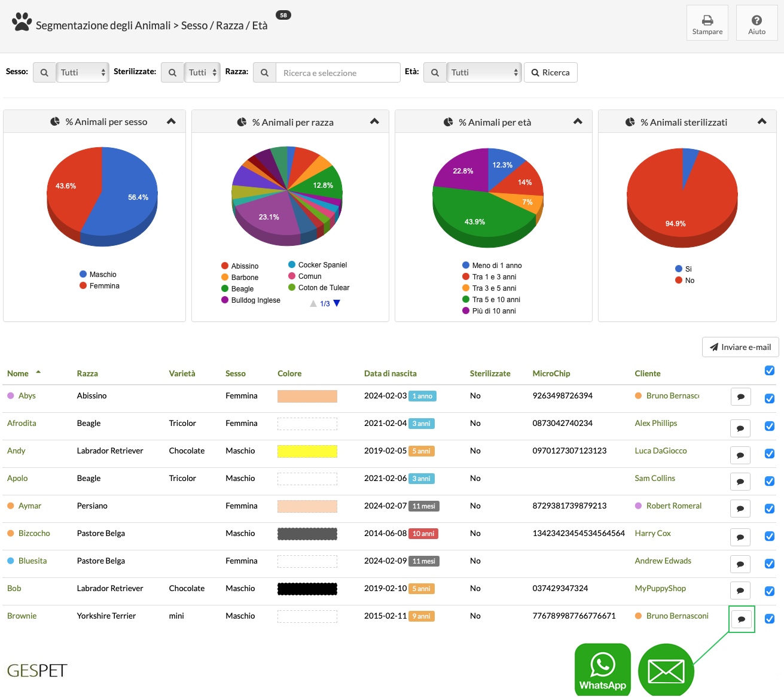This screenshot has width=784, height=697.
Task: Click the search icon beside Sesso filter
Action: click(x=44, y=72)
